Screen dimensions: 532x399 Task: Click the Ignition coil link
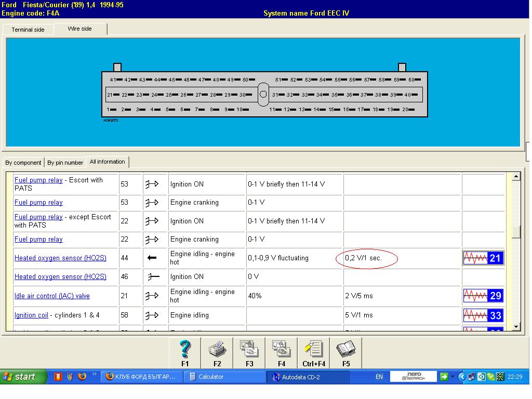pos(32,315)
